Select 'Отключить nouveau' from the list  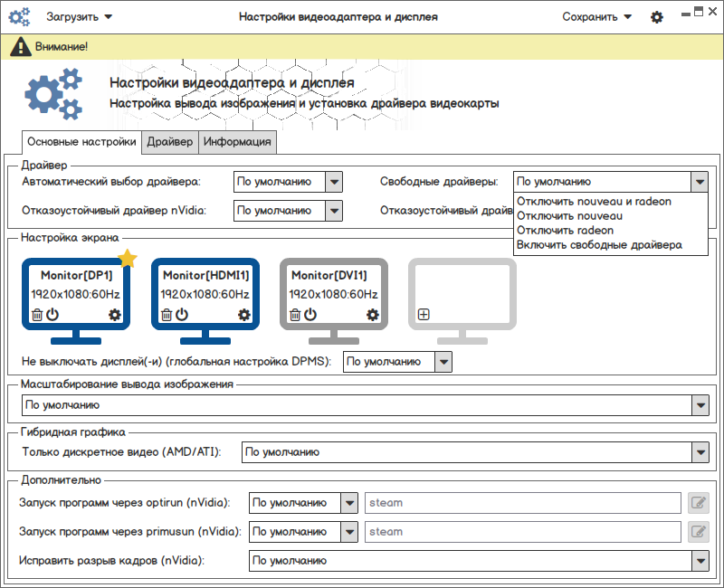click(569, 216)
